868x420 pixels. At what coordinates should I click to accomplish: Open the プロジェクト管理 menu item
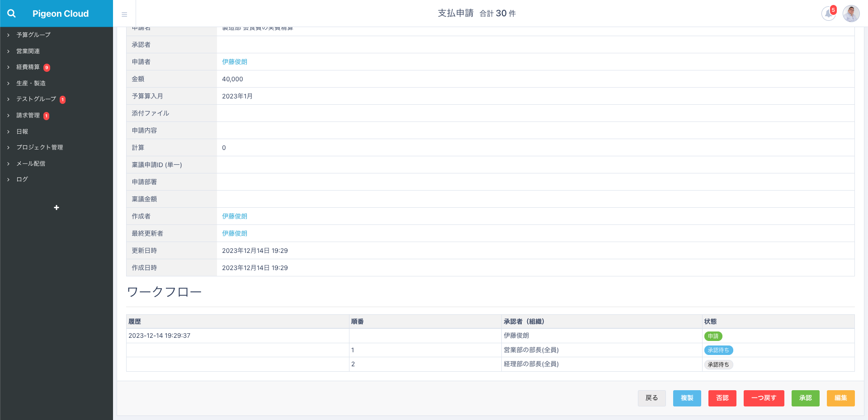point(40,147)
